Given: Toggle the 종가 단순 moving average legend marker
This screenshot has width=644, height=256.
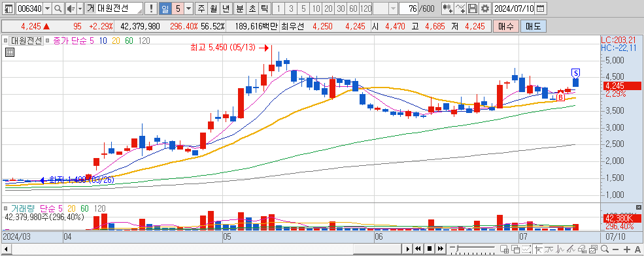Looking at the screenshot, I should (x=48, y=40).
